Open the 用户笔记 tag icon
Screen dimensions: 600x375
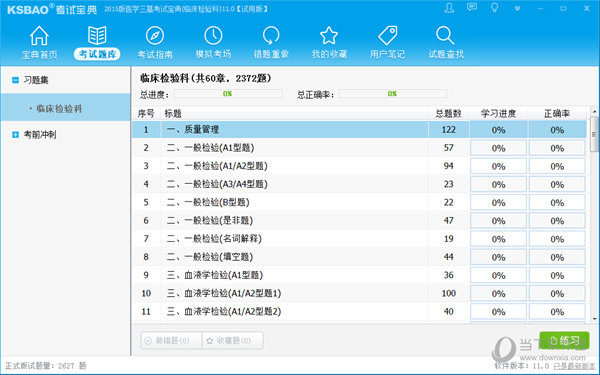coord(387,36)
